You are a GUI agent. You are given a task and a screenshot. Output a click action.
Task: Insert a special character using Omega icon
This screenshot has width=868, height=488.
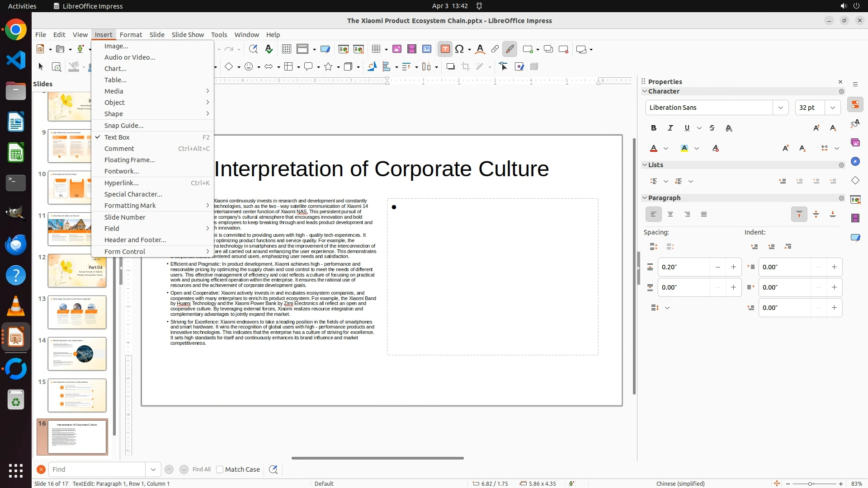pyautogui.click(x=460, y=49)
